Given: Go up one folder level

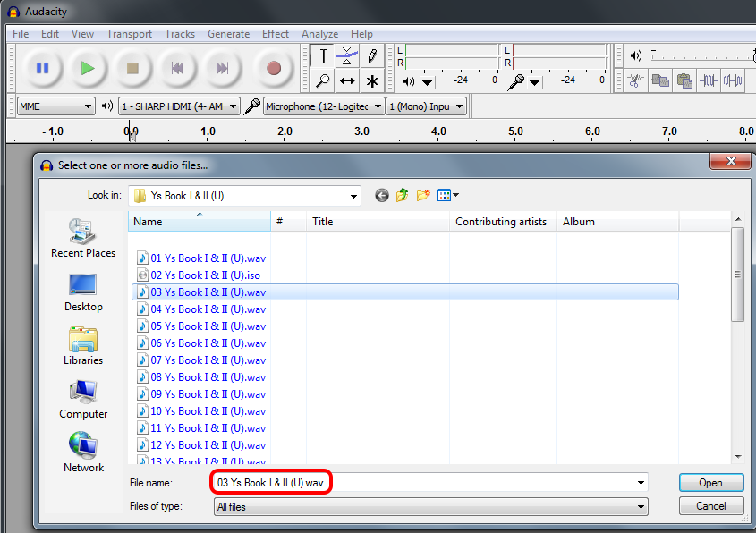Looking at the screenshot, I should (x=402, y=195).
